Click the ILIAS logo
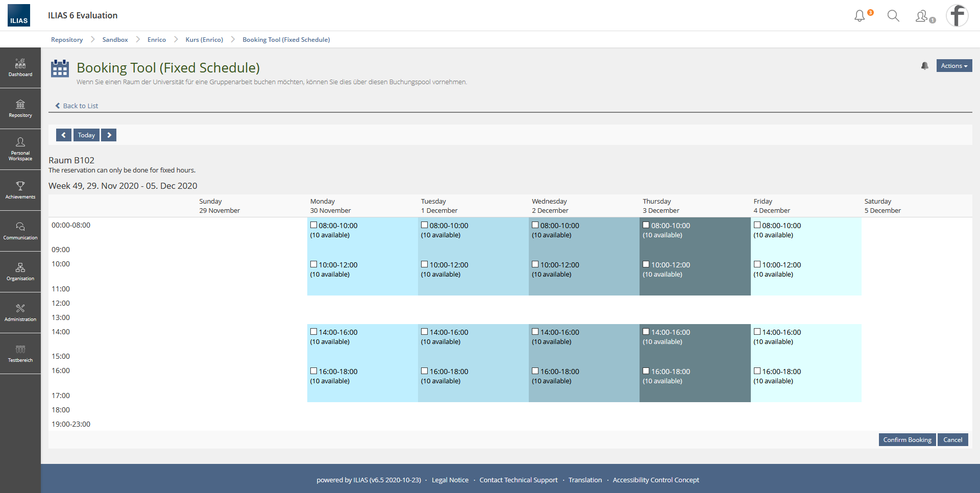The image size is (980, 493). click(19, 15)
